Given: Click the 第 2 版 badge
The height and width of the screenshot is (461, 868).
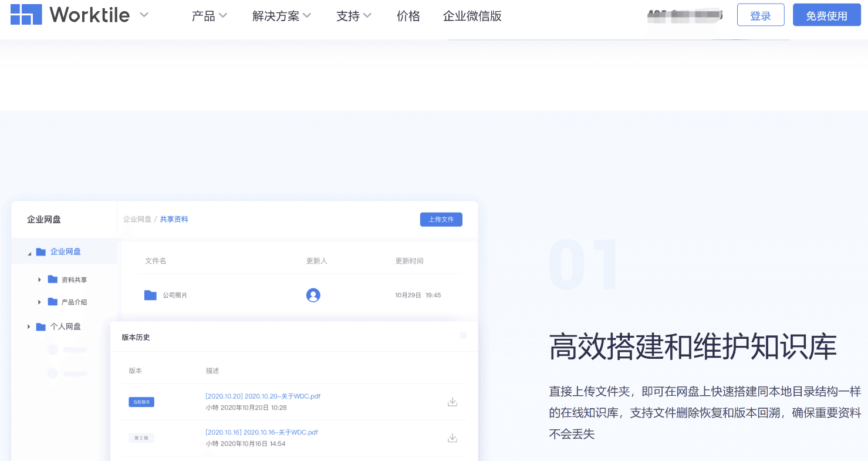Looking at the screenshot, I should point(141,438).
